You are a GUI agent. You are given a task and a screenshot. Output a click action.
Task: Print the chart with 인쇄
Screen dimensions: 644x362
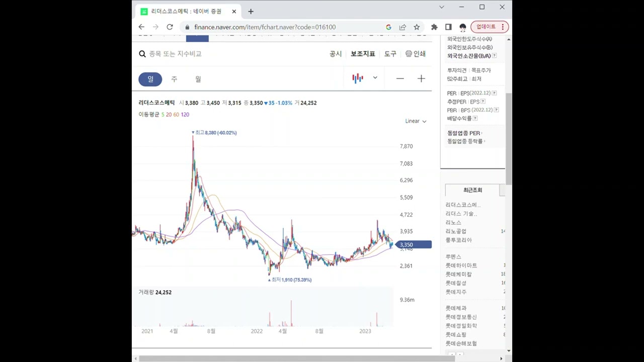(x=416, y=54)
